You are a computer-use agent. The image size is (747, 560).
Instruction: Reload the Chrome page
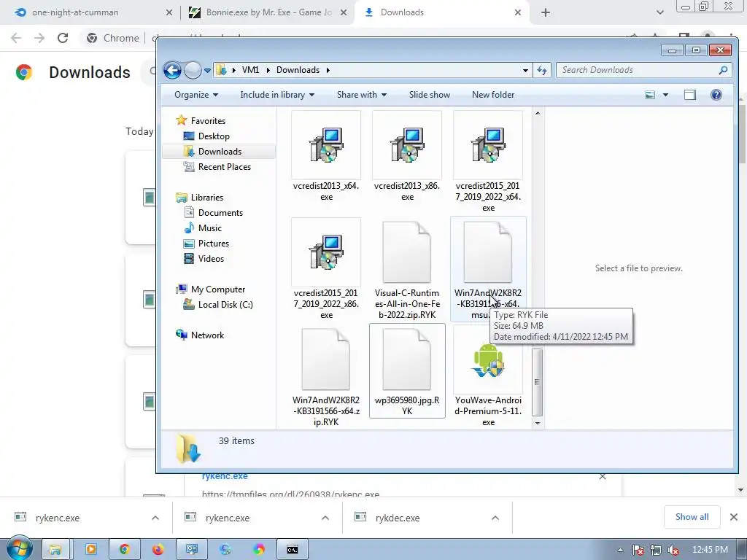tap(63, 38)
